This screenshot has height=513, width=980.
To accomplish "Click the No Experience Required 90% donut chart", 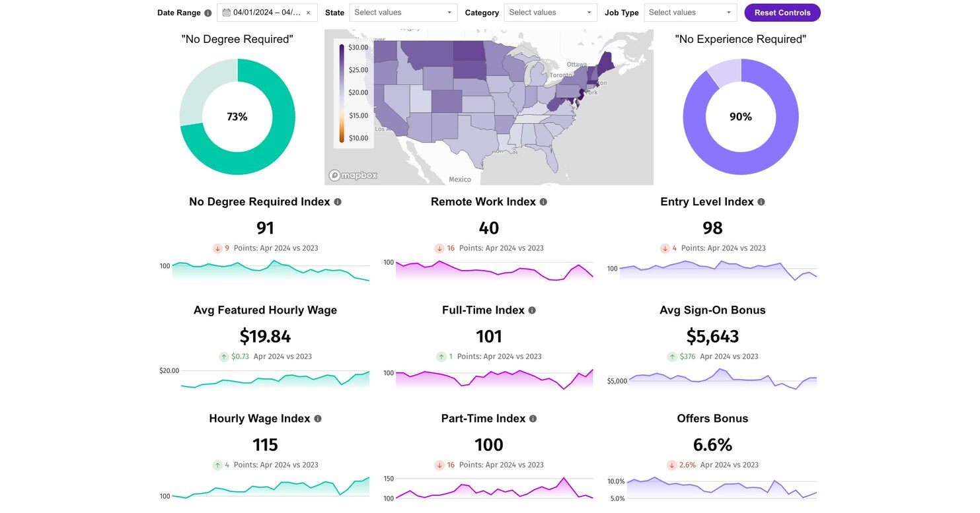I will pyautogui.click(x=741, y=117).
